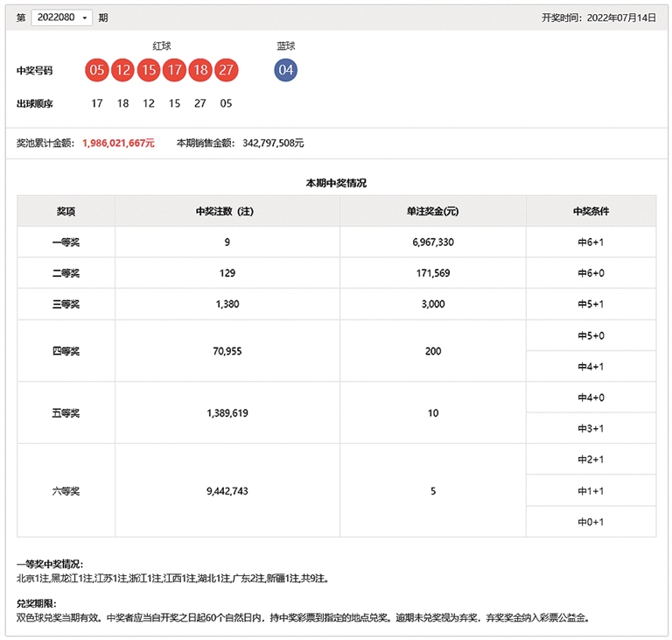Select red ball number 18
This screenshot has width=672, height=640.
[x=200, y=70]
